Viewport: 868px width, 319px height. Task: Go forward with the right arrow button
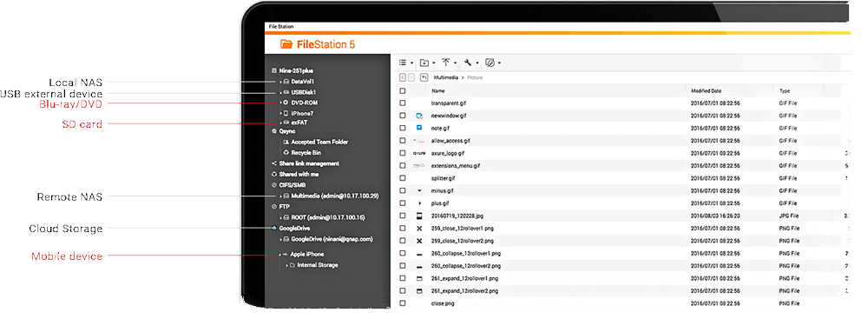point(411,77)
